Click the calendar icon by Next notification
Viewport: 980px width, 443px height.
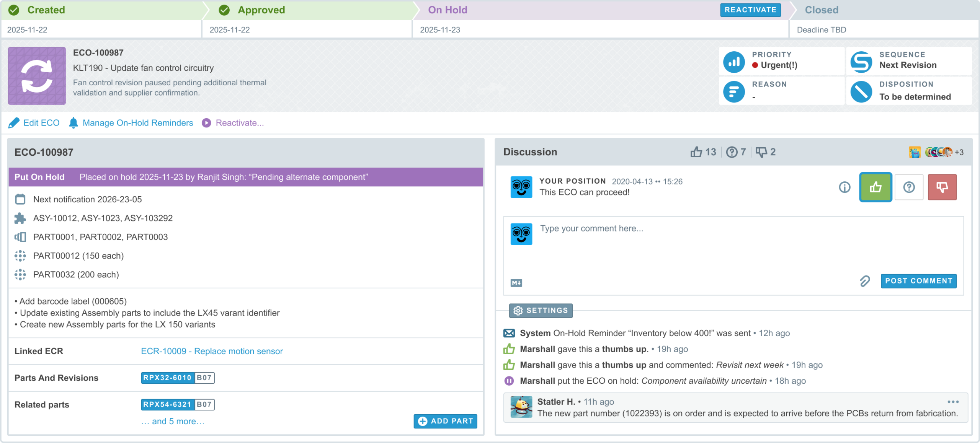click(x=20, y=199)
